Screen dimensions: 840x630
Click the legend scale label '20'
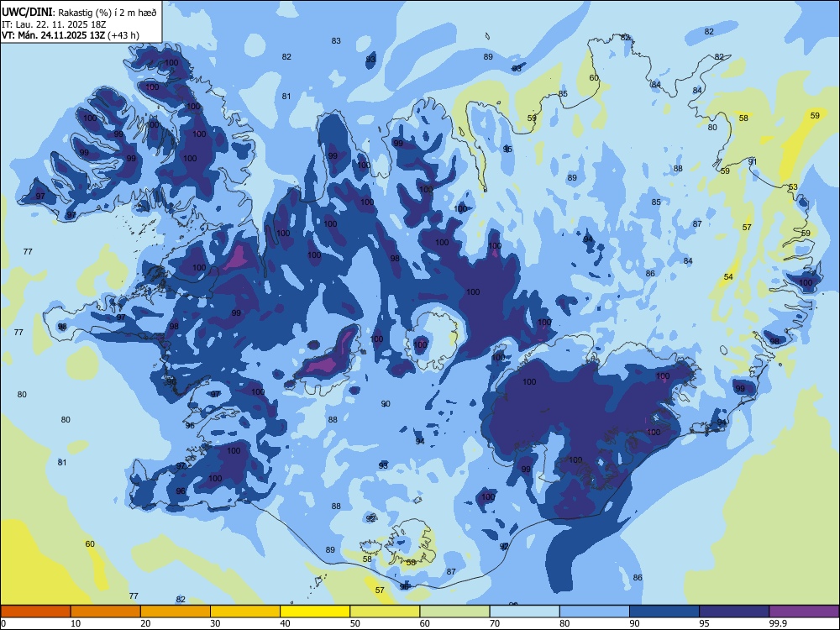[145, 623]
